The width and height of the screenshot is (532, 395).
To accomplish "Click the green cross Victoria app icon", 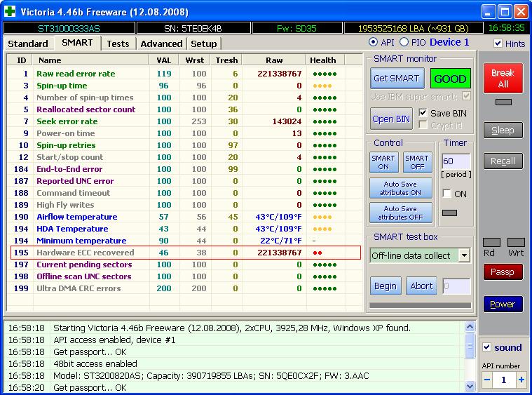I will [x=10, y=11].
